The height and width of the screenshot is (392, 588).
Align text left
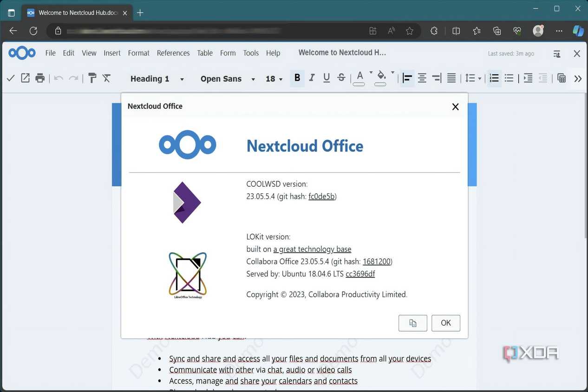point(407,78)
